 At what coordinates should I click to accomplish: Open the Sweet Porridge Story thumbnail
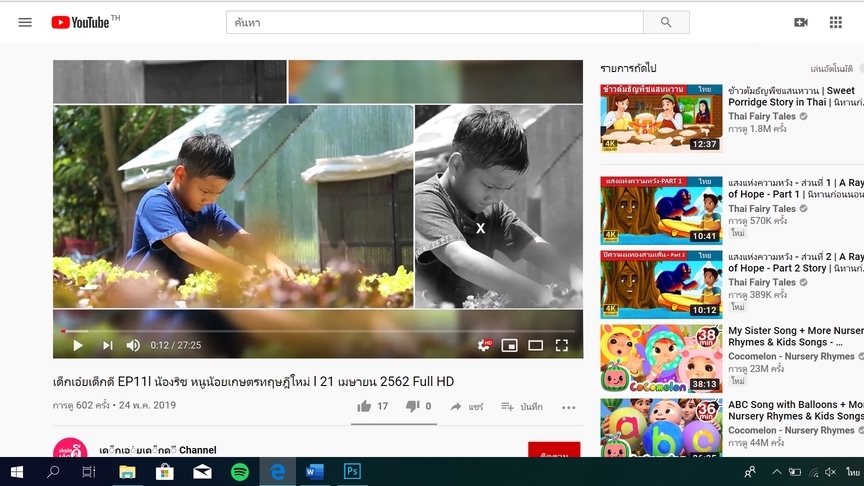tap(661, 118)
